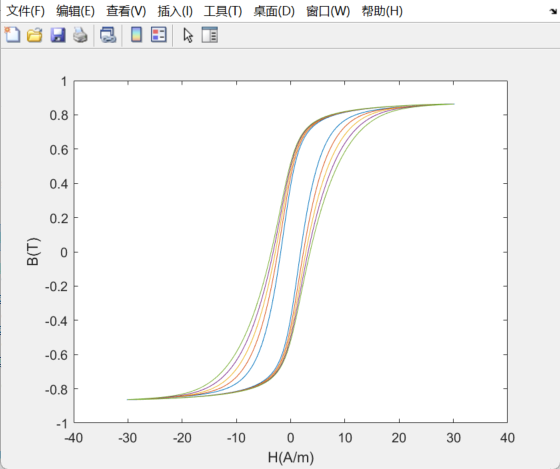Click the dock figure arrow at top right
This screenshot has height=469, width=560.
click(553, 11)
